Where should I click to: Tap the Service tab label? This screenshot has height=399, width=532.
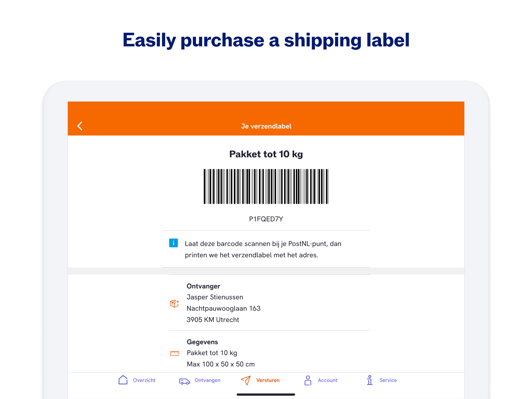tap(388, 380)
